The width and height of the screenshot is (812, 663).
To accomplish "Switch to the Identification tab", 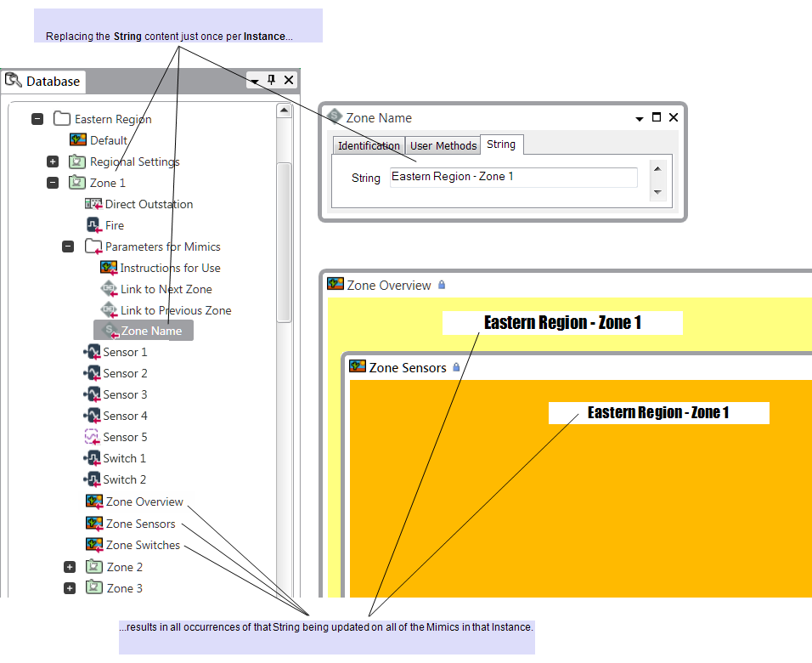I will [x=369, y=145].
